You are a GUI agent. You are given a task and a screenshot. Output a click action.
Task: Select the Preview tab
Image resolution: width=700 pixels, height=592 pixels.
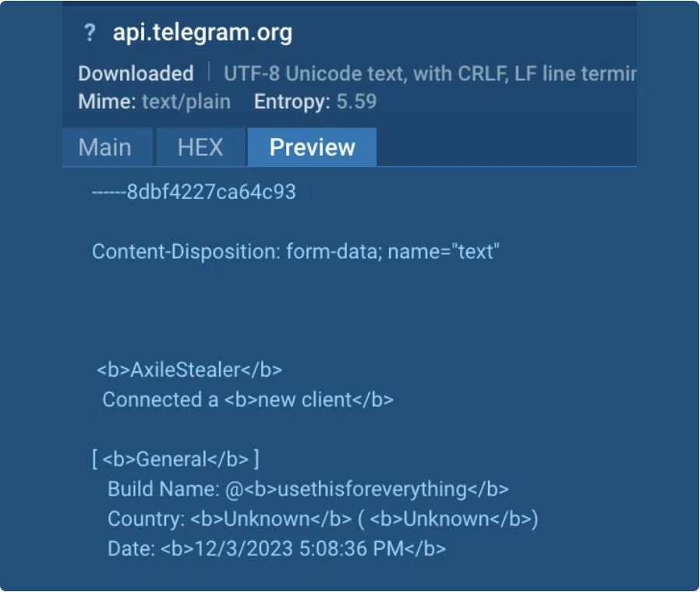(x=312, y=147)
